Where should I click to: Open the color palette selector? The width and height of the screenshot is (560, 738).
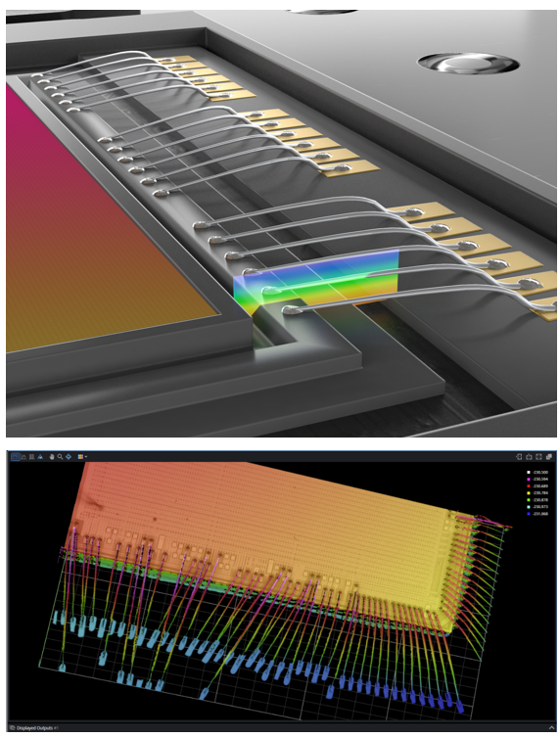coord(80,457)
